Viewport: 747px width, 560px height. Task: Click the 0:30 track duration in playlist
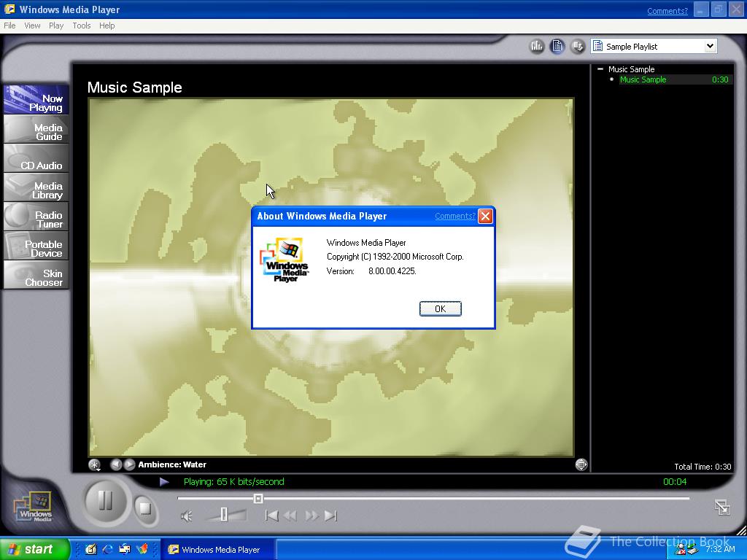coord(720,79)
